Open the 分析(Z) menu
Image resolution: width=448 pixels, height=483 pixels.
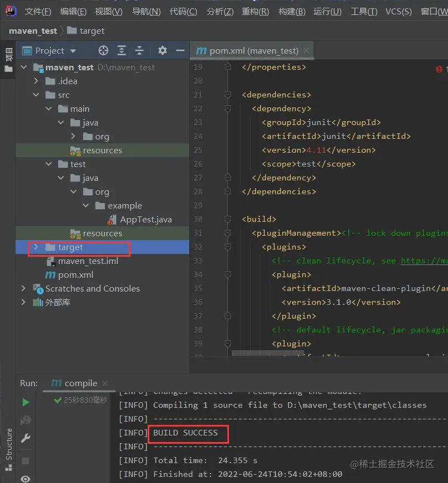pyautogui.click(x=220, y=12)
